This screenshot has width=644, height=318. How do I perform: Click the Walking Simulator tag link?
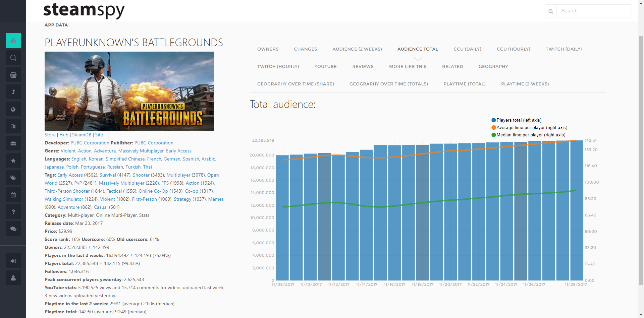coord(64,199)
